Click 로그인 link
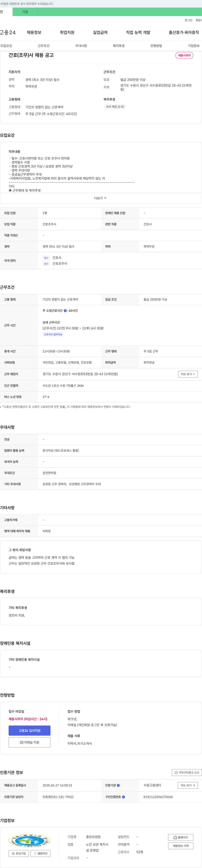The width and height of the screenshot is (202, 868). point(189,20)
